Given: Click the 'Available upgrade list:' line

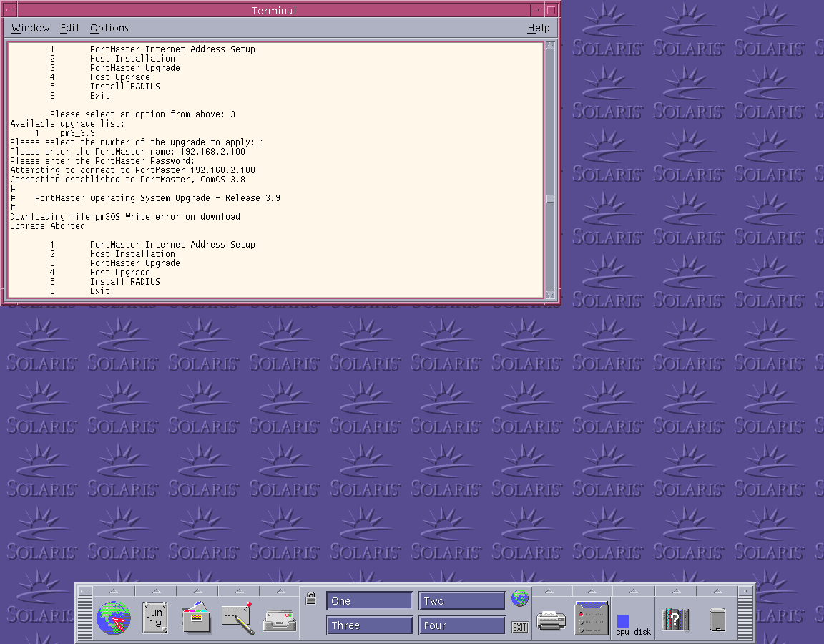Looking at the screenshot, I should point(67,124).
